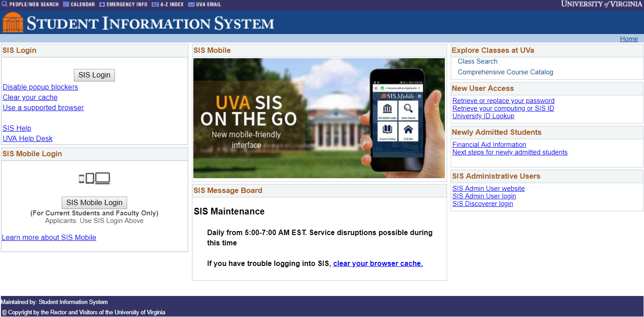Click the phone, tablet and laptop devices icon
644x317 pixels.
[94, 179]
